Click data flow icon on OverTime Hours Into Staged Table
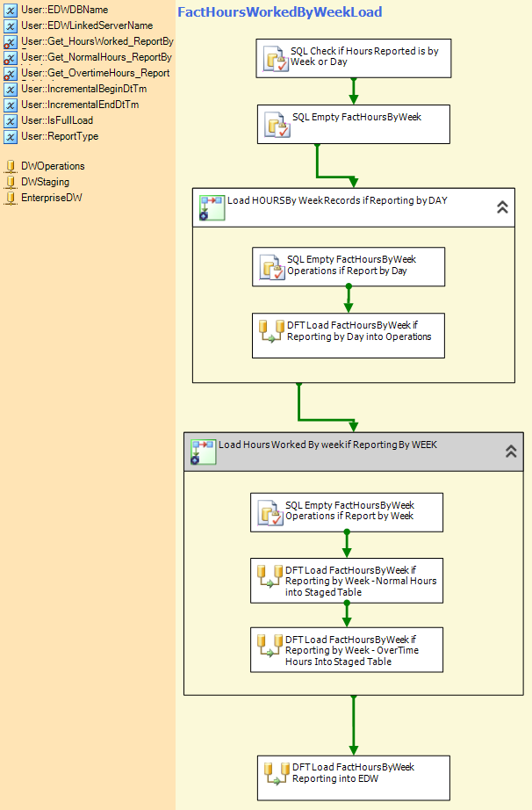 point(270,645)
